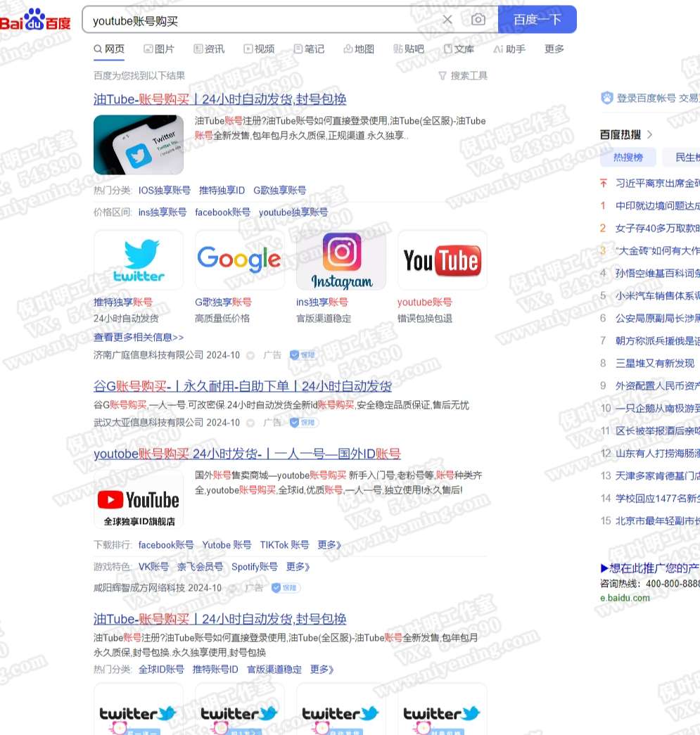Open the ins独享账号 price link

click(x=163, y=212)
